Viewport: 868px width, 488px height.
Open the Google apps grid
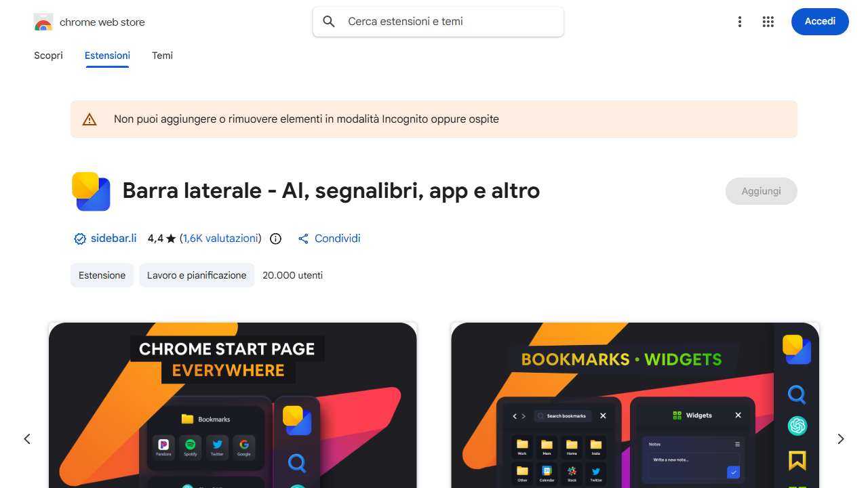pos(768,22)
